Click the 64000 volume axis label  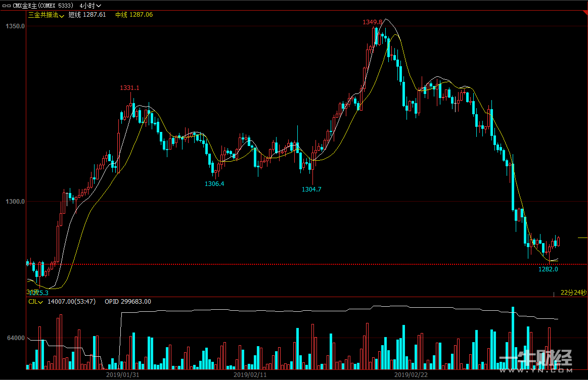click(x=15, y=338)
